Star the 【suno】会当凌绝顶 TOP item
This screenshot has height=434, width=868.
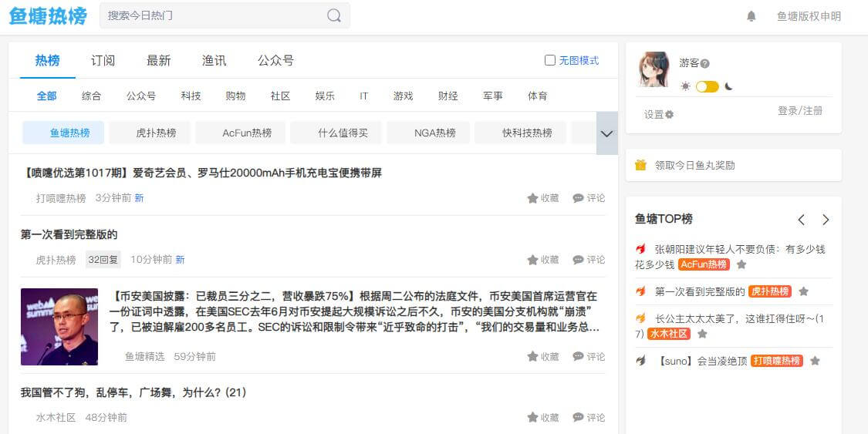pos(815,361)
